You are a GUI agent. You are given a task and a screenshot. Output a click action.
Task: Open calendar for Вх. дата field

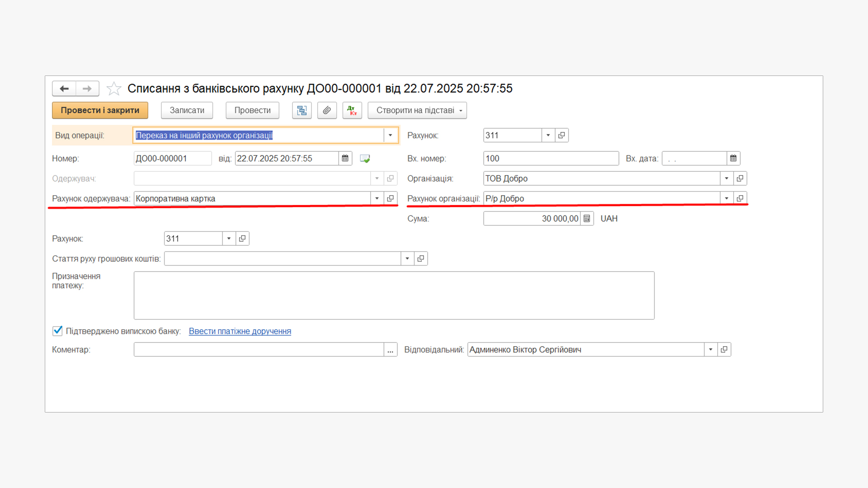733,159
